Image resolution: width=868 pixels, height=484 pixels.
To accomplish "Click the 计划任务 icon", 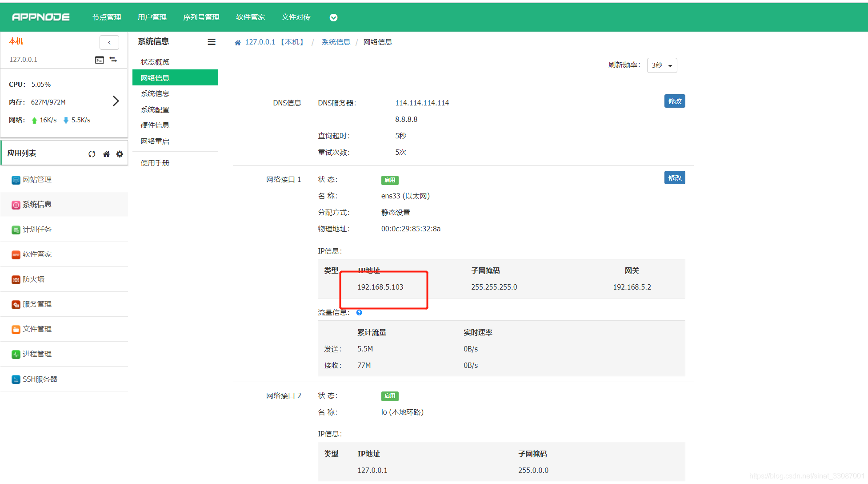I will point(16,230).
